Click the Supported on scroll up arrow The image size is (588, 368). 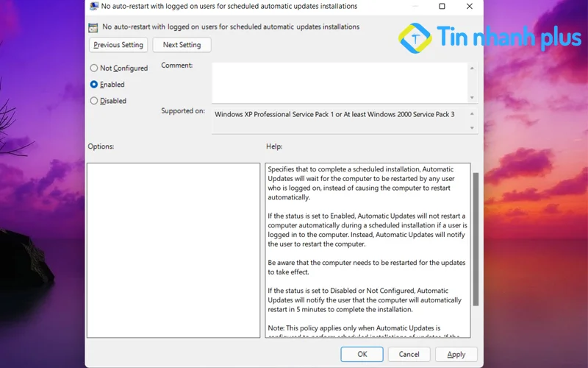point(472,114)
